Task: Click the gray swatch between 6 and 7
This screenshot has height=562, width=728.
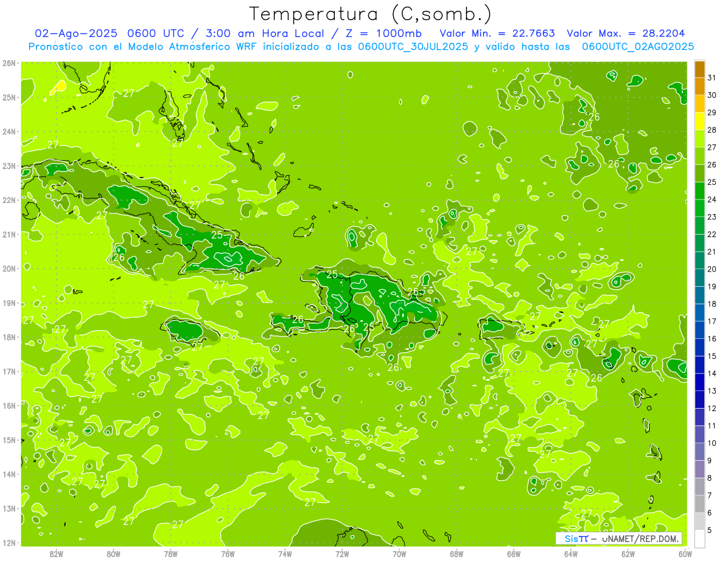Action: pyautogui.click(x=699, y=504)
